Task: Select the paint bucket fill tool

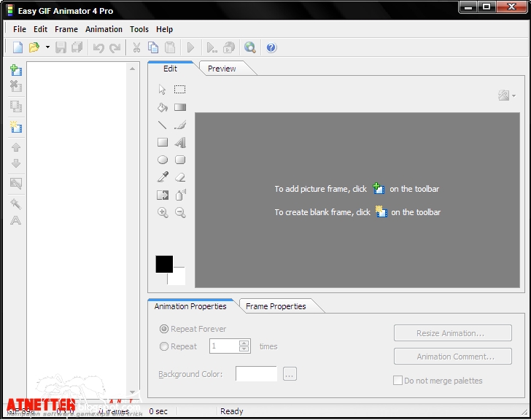Action: point(163,107)
